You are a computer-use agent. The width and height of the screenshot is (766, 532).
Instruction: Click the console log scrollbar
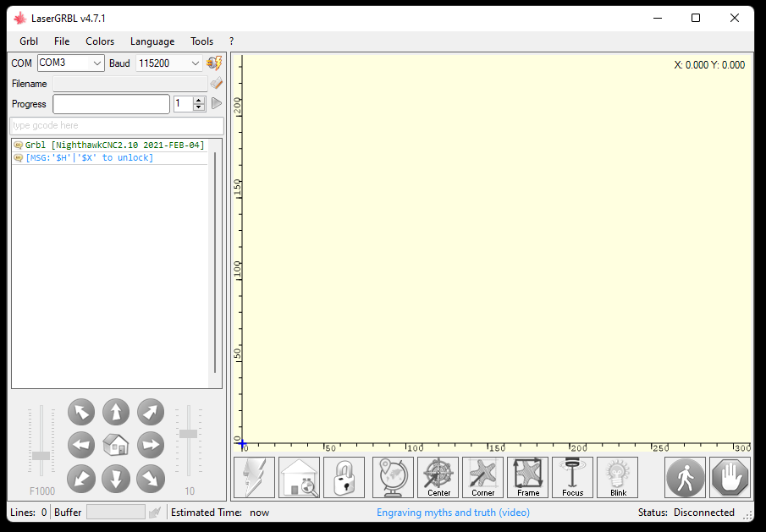pos(215,263)
